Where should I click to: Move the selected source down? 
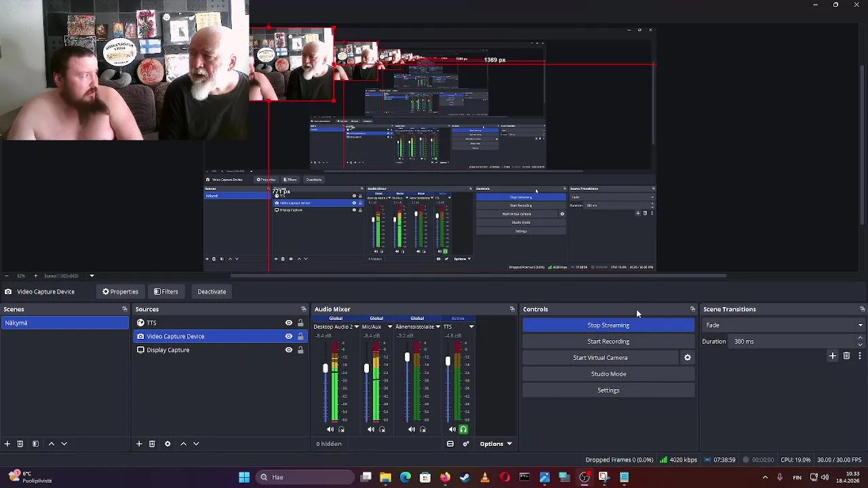click(x=196, y=443)
